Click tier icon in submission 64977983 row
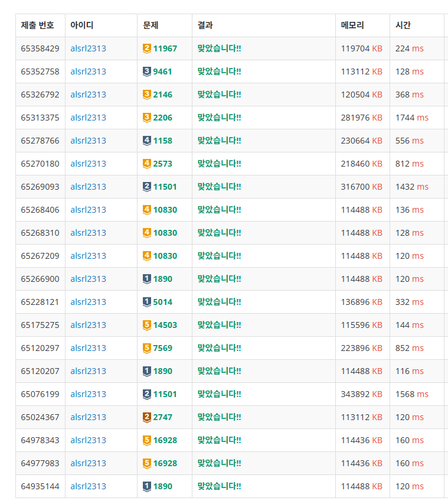 click(147, 463)
